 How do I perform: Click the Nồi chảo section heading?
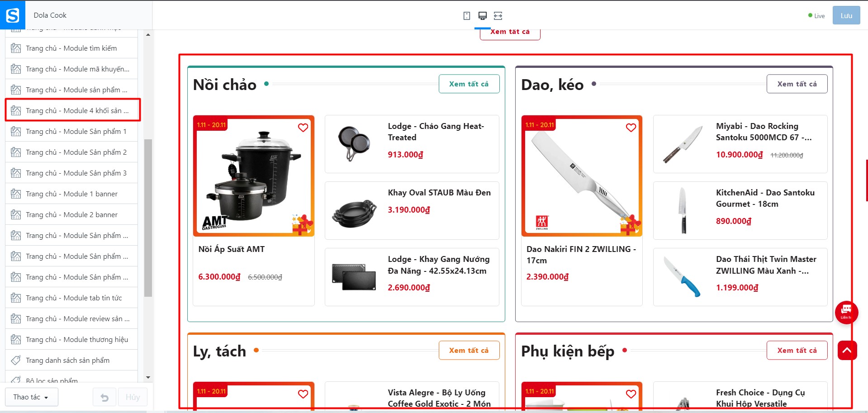coord(225,85)
